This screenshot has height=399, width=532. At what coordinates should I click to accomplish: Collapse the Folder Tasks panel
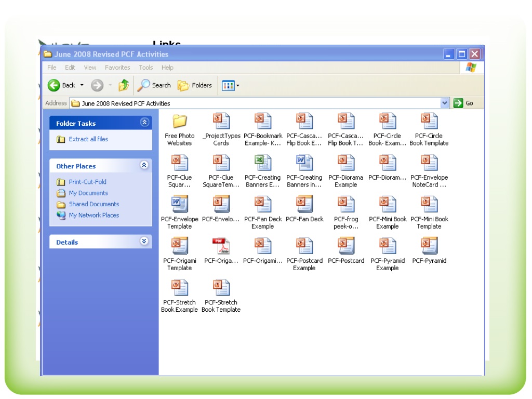tap(144, 123)
